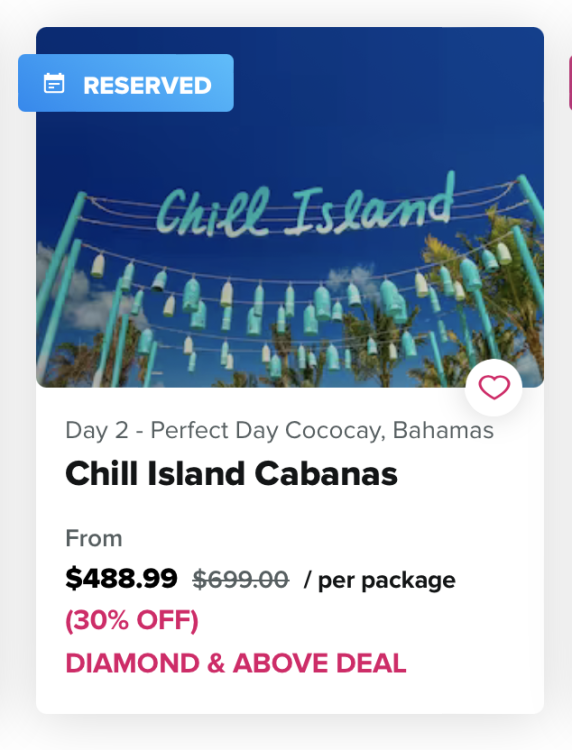This screenshot has width=572, height=750.
Task: Click the calendar icon in Reserved badge
Action: (54, 83)
